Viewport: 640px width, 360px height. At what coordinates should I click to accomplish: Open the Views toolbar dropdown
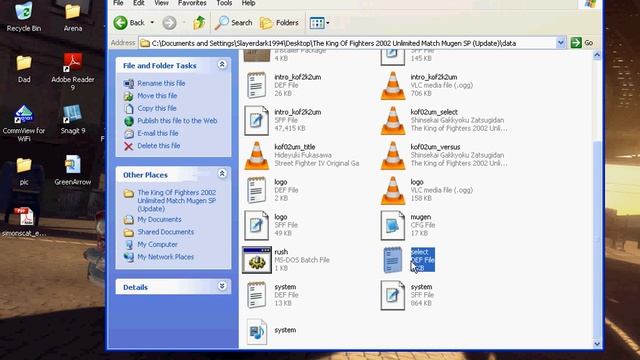pyautogui.click(x=319, y=23)
